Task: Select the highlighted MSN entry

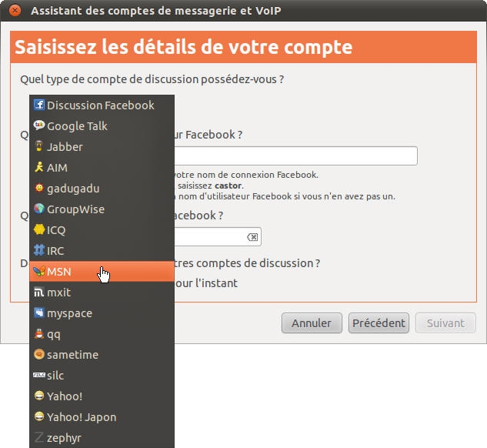Action: (102, 272)
